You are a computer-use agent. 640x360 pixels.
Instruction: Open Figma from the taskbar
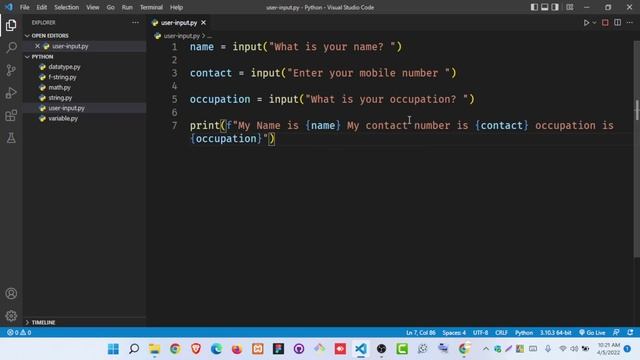coord(278,349)
